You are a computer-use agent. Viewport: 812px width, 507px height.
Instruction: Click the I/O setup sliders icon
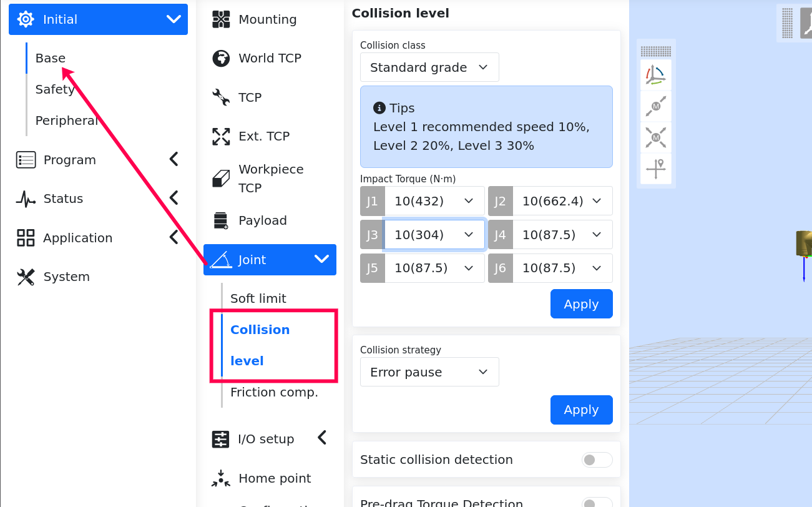[220, 439]
